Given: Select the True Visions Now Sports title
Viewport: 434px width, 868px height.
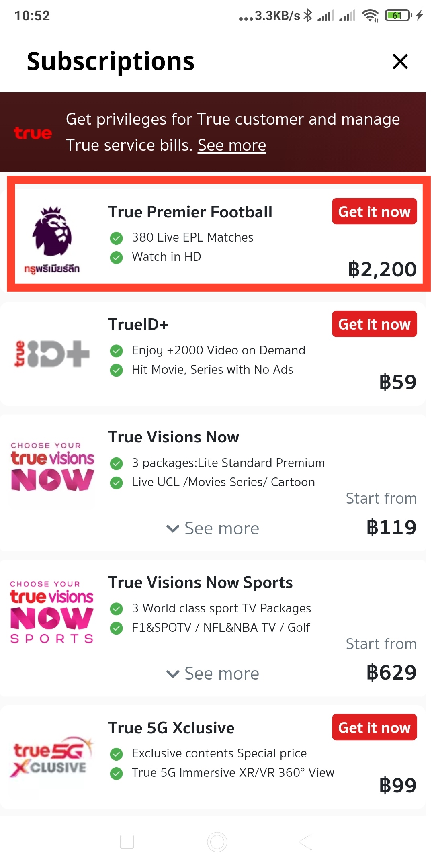Looking at the screenshot, I should click(x=200, y=583).
